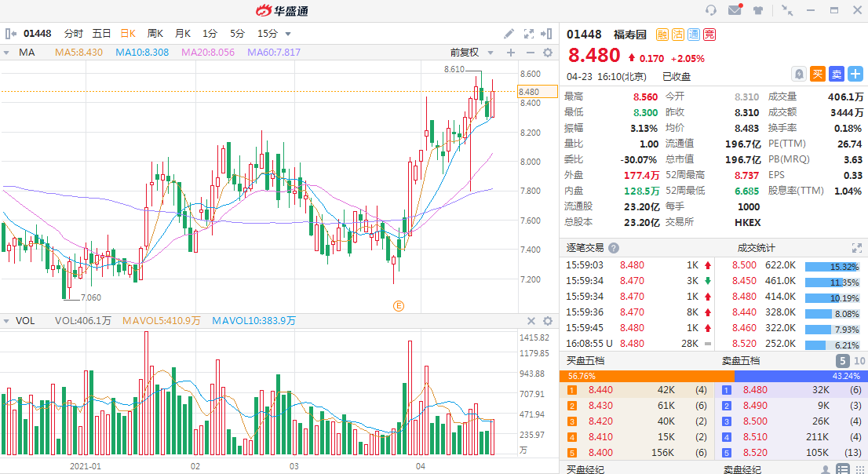868x474 pixels.
Task: Select bid level 1 at 8.440
Action: 638,390
